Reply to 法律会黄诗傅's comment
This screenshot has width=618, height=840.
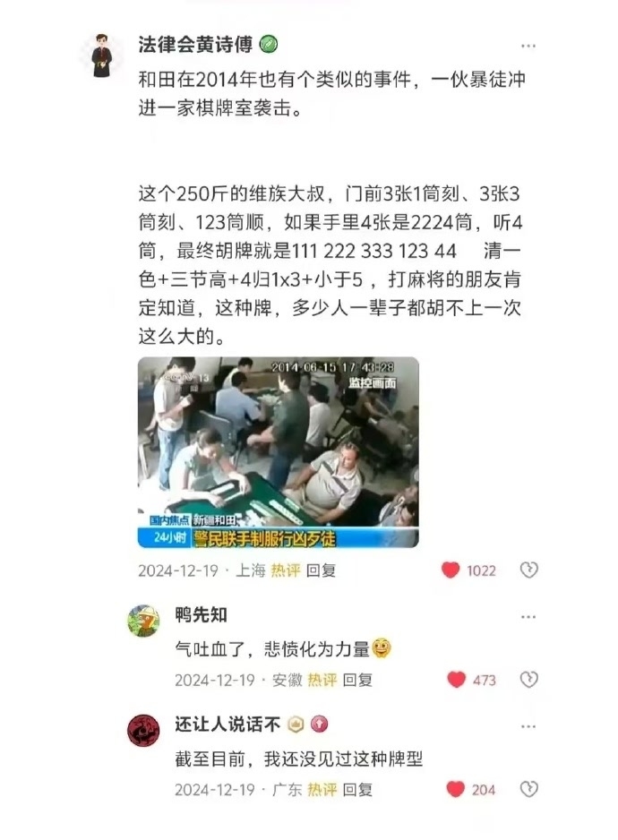[x=321, y=570]
